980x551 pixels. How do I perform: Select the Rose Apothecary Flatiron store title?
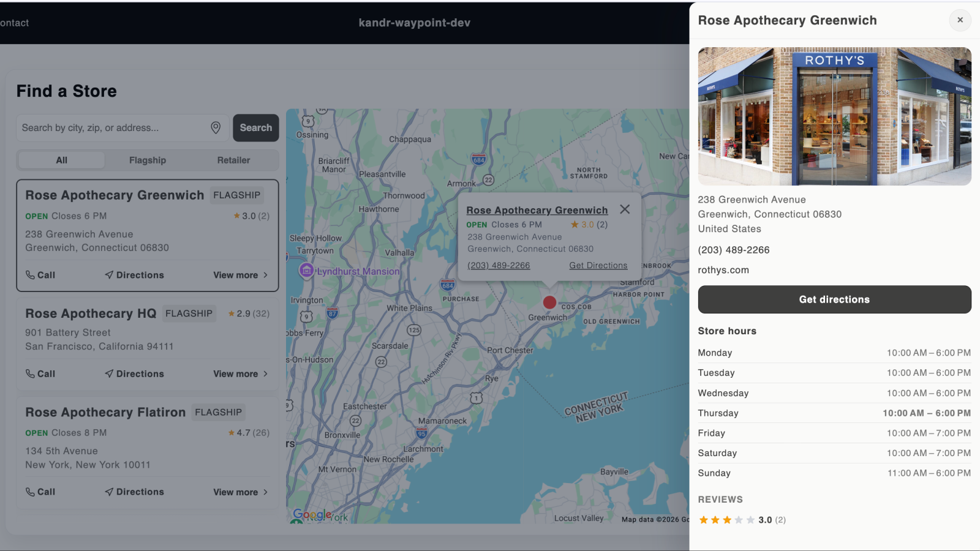click(x=105, y=412)
